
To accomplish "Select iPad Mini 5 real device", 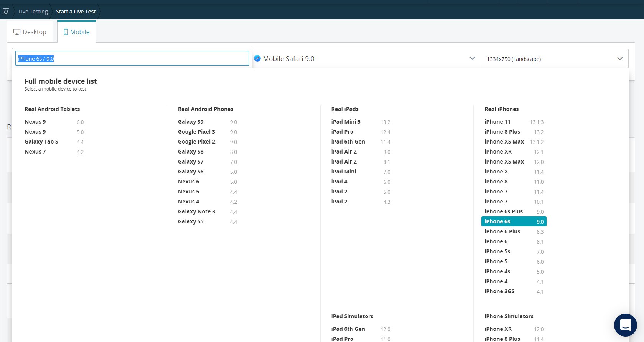I will click(361, 122).
